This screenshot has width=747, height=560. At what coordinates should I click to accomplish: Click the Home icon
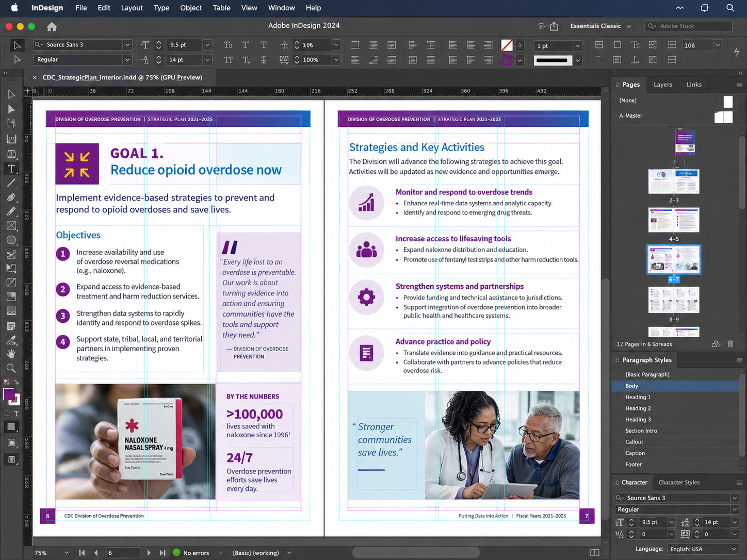[52, 26]
